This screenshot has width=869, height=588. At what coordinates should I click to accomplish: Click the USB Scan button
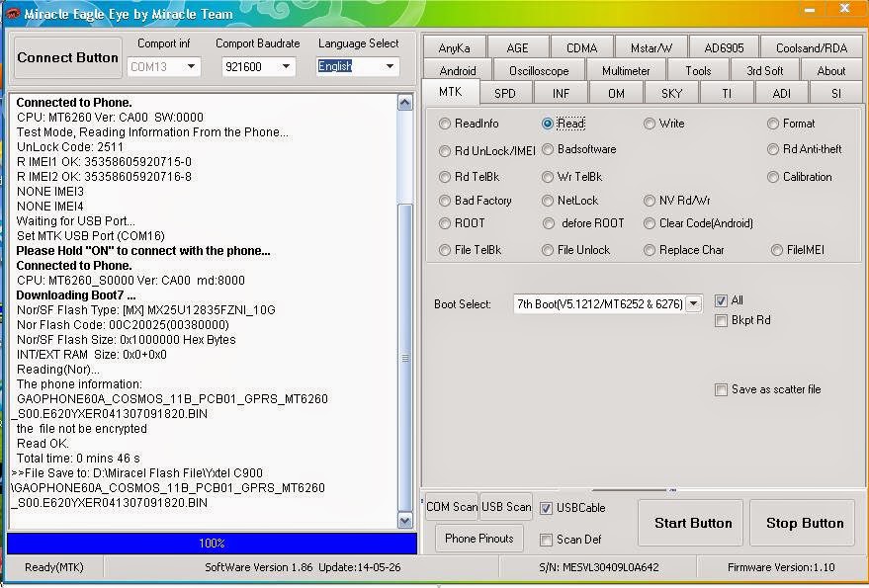click(x=506, y=507)
